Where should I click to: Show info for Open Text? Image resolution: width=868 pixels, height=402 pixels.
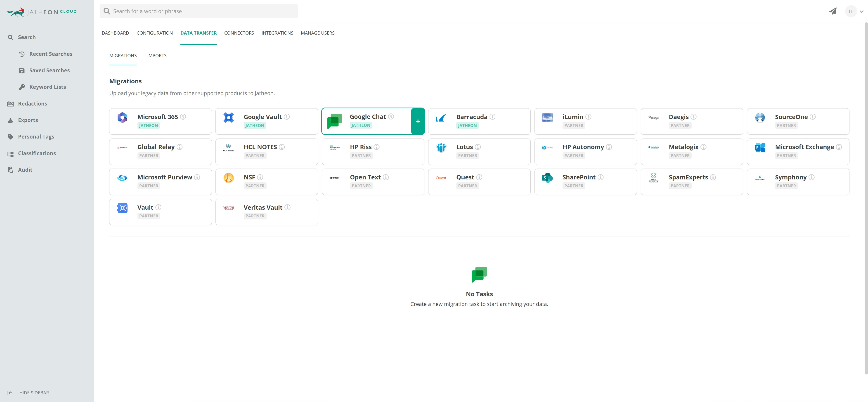click(x=386, y=177)
